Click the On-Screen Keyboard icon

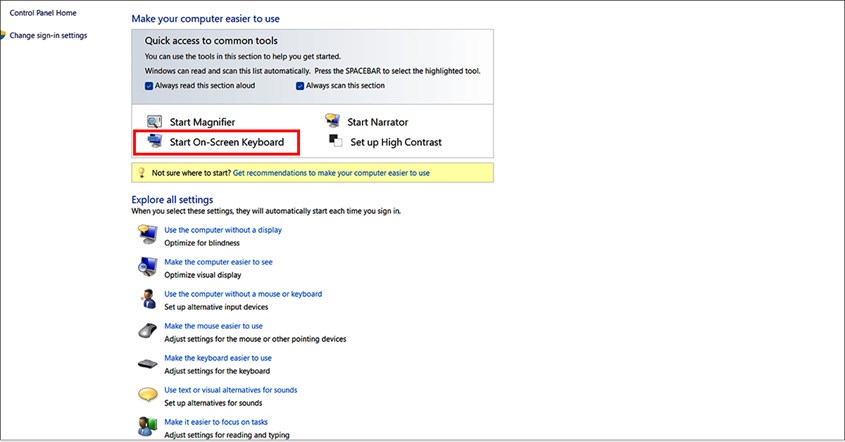[x=155, y=141]
